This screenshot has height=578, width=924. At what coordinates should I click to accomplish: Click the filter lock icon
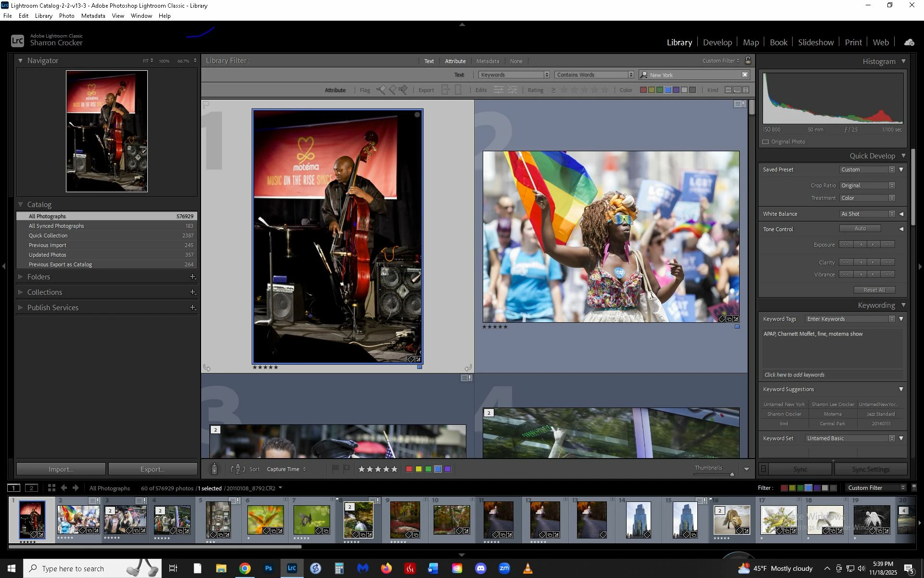tap(748, 61)
